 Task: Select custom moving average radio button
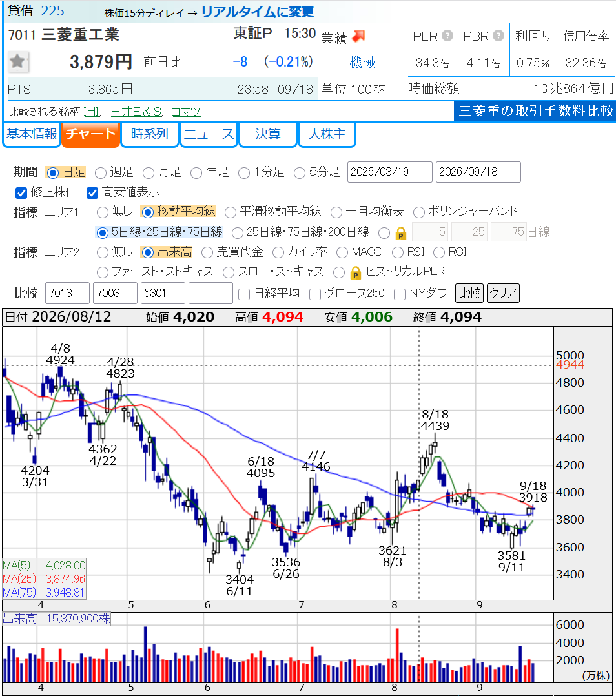coord(384,232)
